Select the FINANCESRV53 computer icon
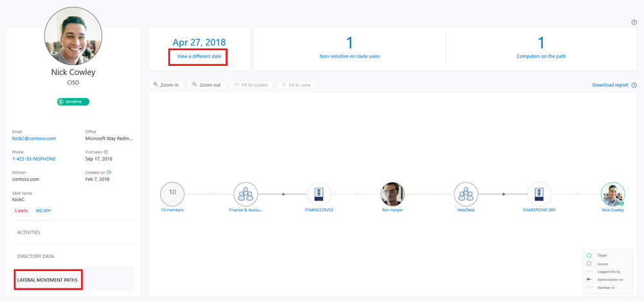644x302 pixels. [x=319, y=194]
